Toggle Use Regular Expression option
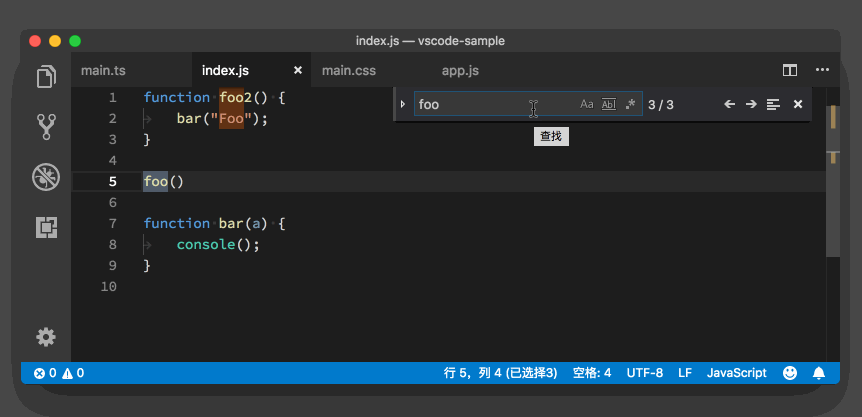 pos(630,104)
